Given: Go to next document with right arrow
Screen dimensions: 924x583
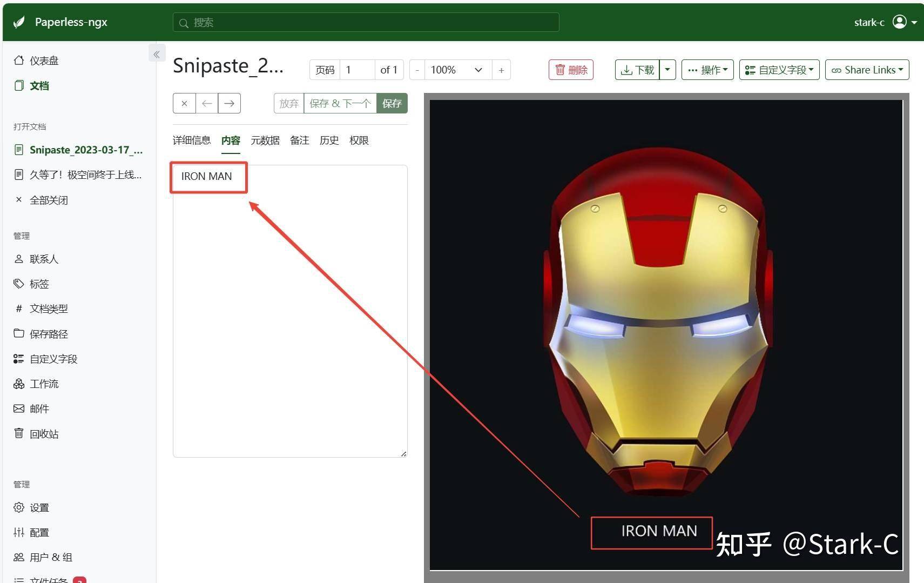Looking at the screenshot, I should pos(230,103).
